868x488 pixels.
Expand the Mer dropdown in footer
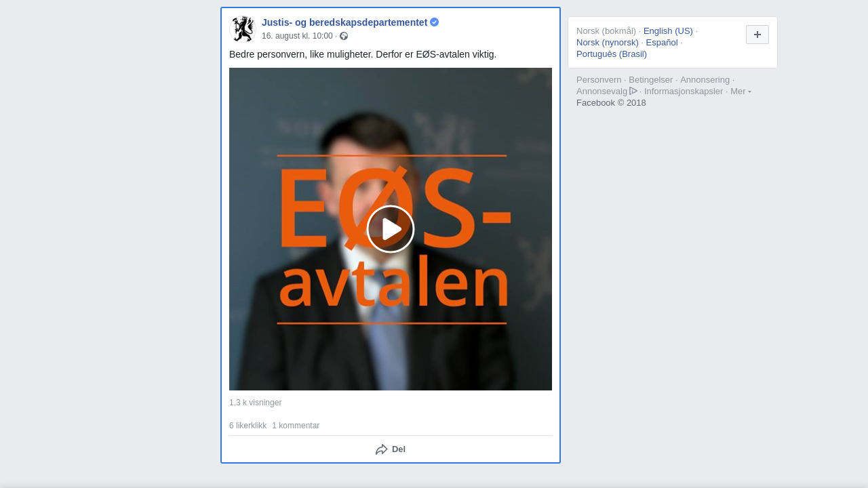click(741, 91)
